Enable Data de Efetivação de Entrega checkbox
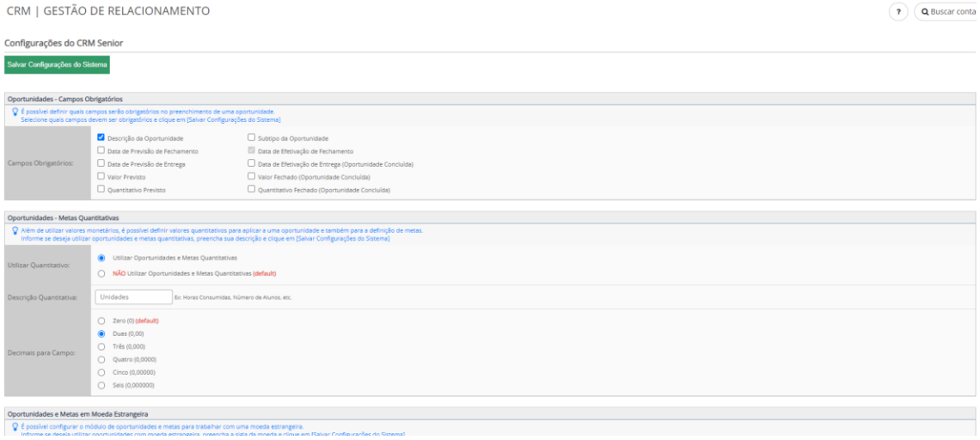The width and height of the screenshot is (980, 440). 251,163
